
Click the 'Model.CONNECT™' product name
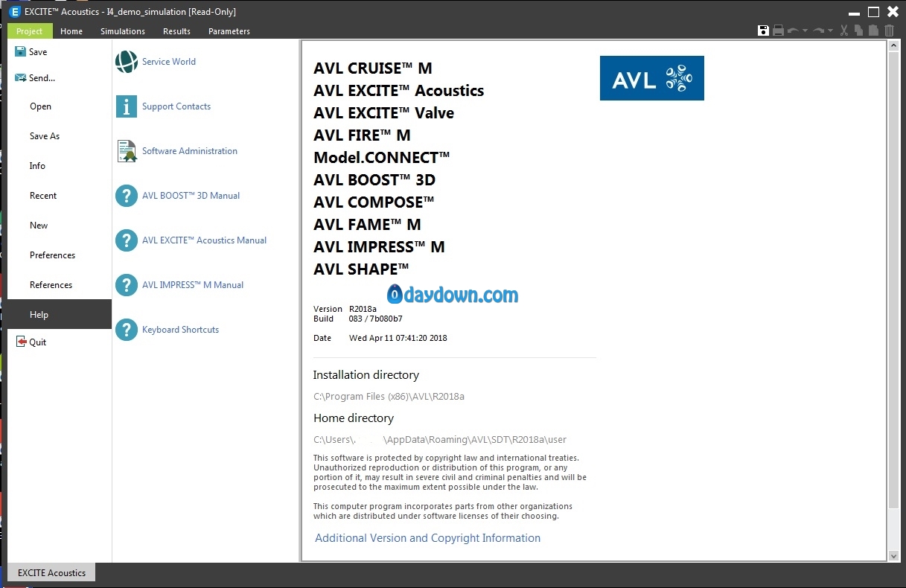[382, 158]
